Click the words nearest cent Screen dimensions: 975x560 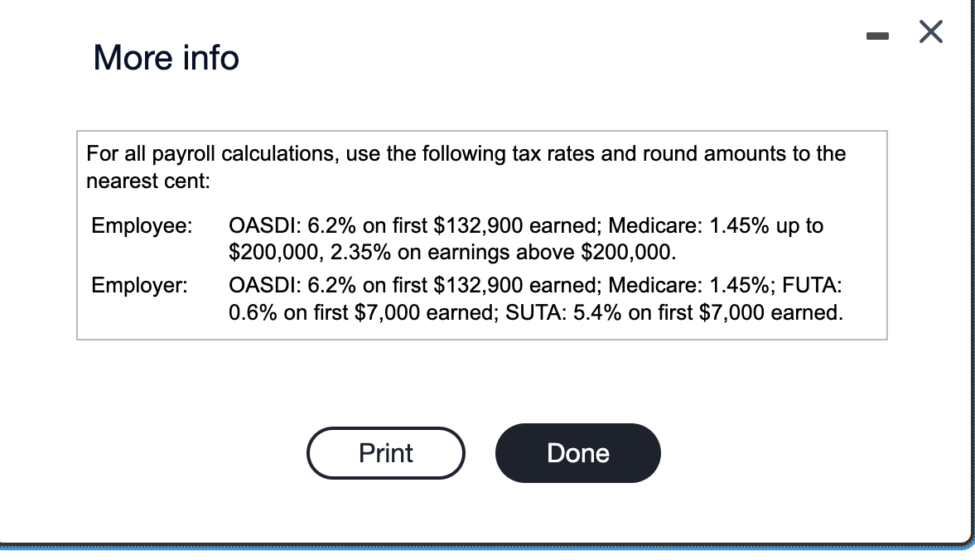point(148,180)
